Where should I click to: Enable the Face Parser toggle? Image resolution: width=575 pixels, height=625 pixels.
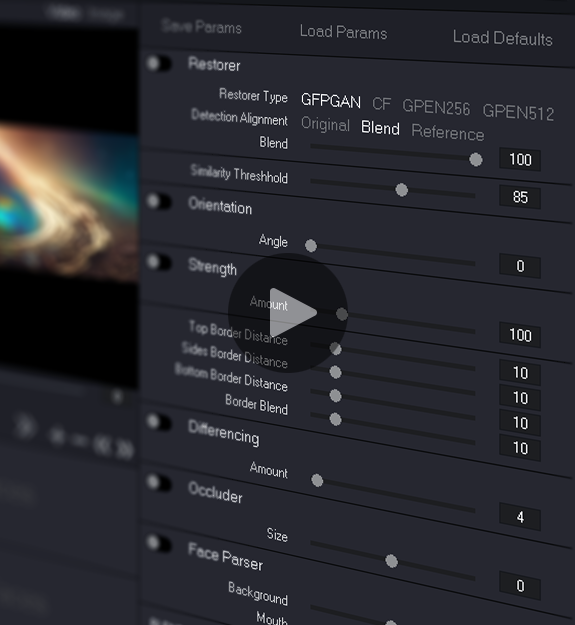point(159,543)
